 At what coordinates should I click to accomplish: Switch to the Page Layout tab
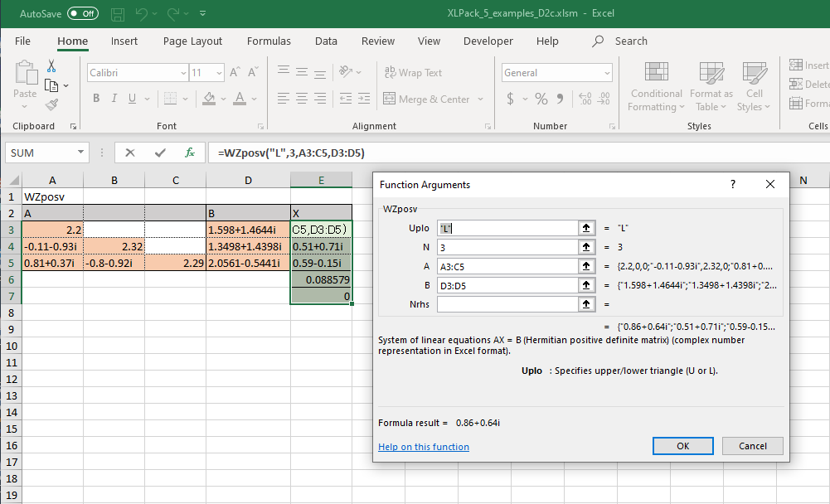[x=192, y=41]
